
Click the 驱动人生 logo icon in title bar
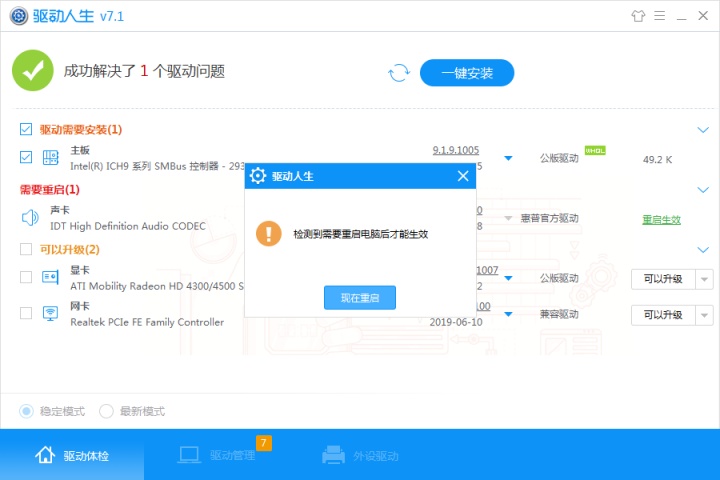(x=19, y=16)
